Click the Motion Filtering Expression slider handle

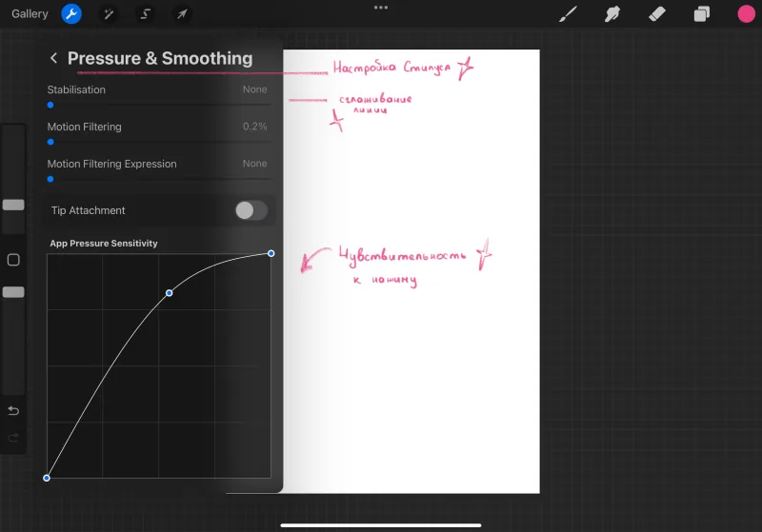click(x=50, y=179)
